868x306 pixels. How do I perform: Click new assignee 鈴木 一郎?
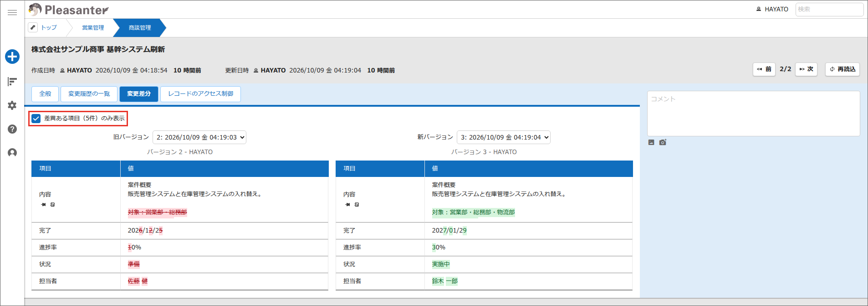click(445, 281)
